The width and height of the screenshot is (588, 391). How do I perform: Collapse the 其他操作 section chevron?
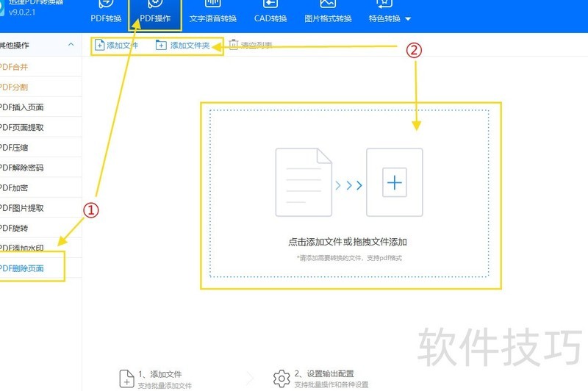click(x=71, y=45)
